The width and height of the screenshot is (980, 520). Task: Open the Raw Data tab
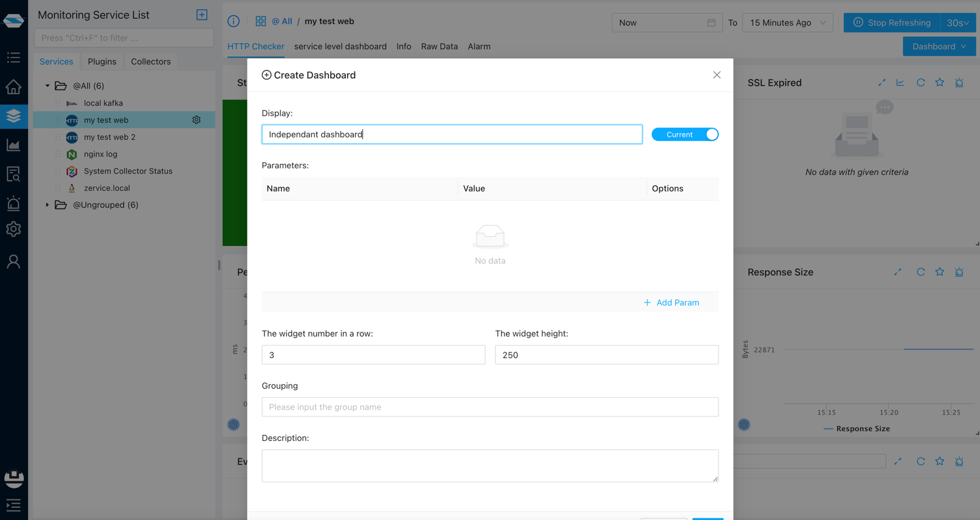[439, 46]
